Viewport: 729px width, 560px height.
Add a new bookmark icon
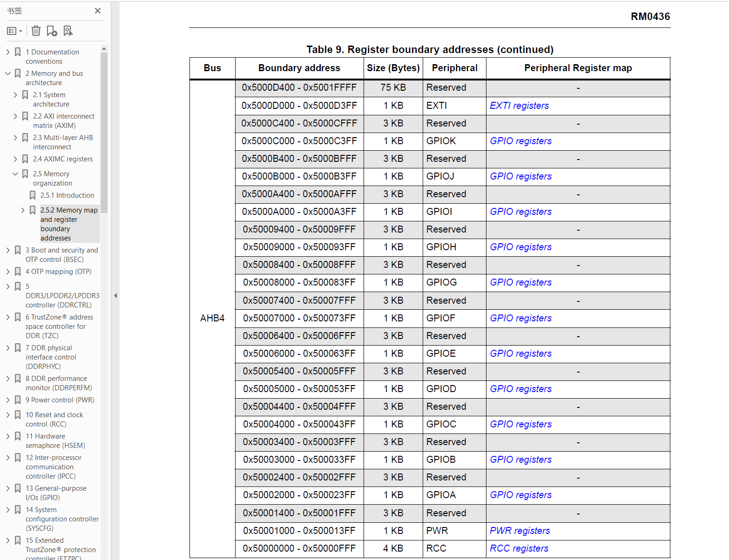[x=52, y=31]
